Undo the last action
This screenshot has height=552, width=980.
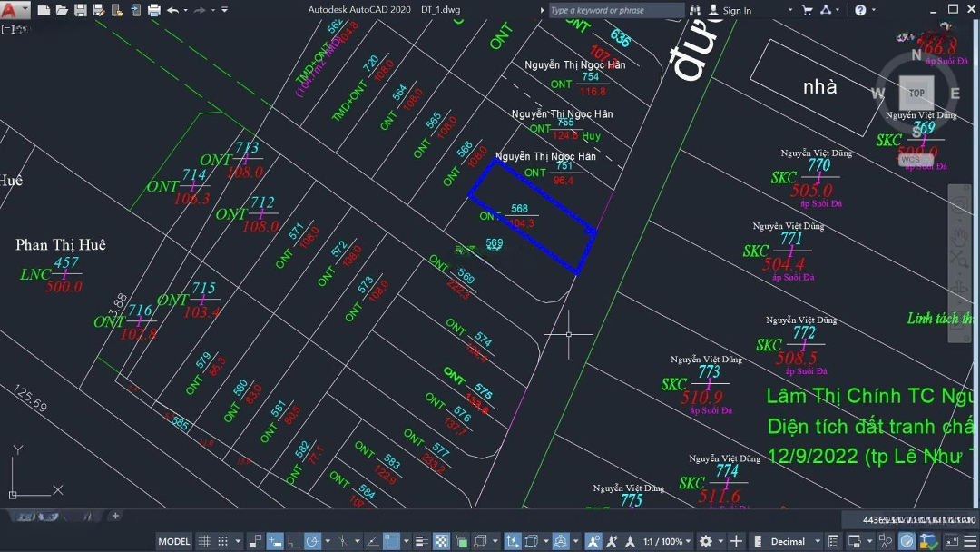(x=172, y=10)
